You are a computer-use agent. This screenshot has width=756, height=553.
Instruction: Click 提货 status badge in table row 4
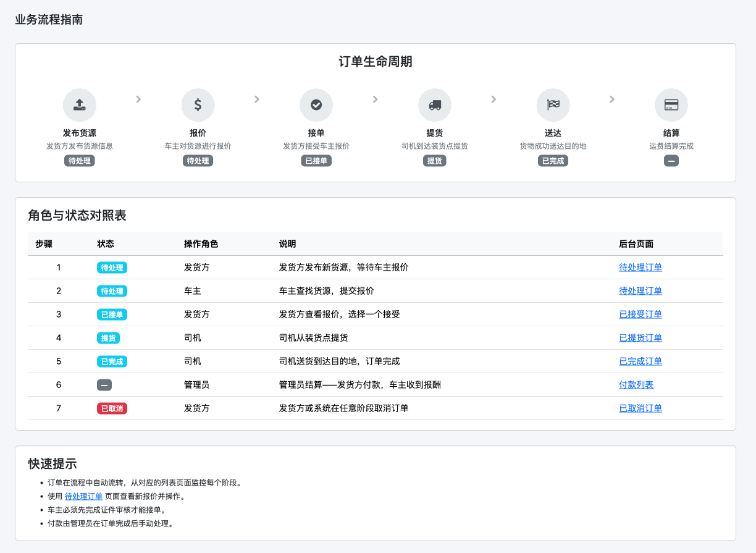pyautogui.click(x=109, y=338)
